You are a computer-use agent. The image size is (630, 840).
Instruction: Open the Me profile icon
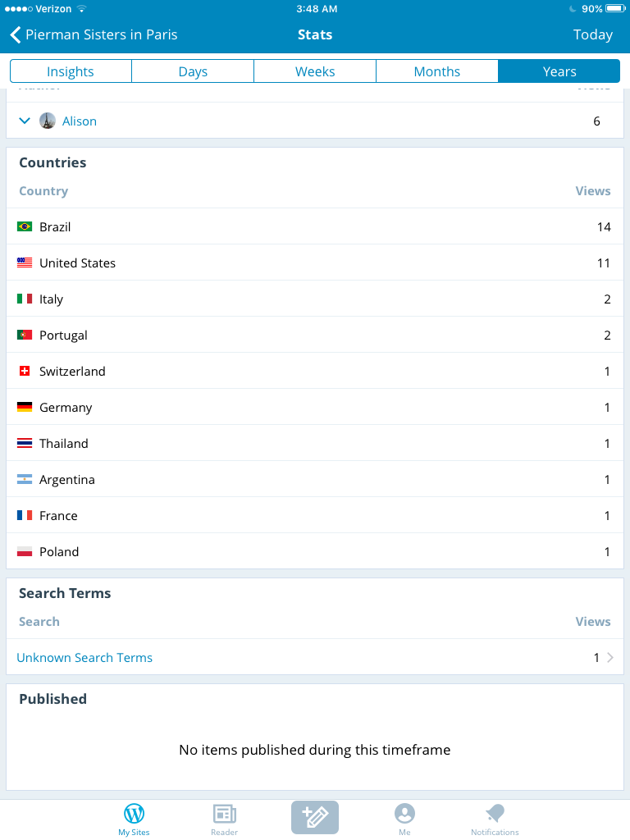pyautogui.click(x=404, y=814)
